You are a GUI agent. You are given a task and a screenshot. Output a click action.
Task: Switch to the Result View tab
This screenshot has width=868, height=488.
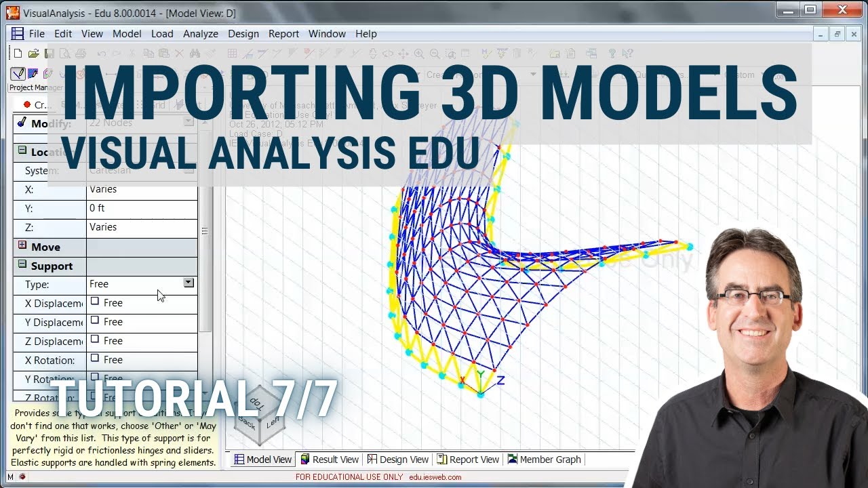pos(329,460)
